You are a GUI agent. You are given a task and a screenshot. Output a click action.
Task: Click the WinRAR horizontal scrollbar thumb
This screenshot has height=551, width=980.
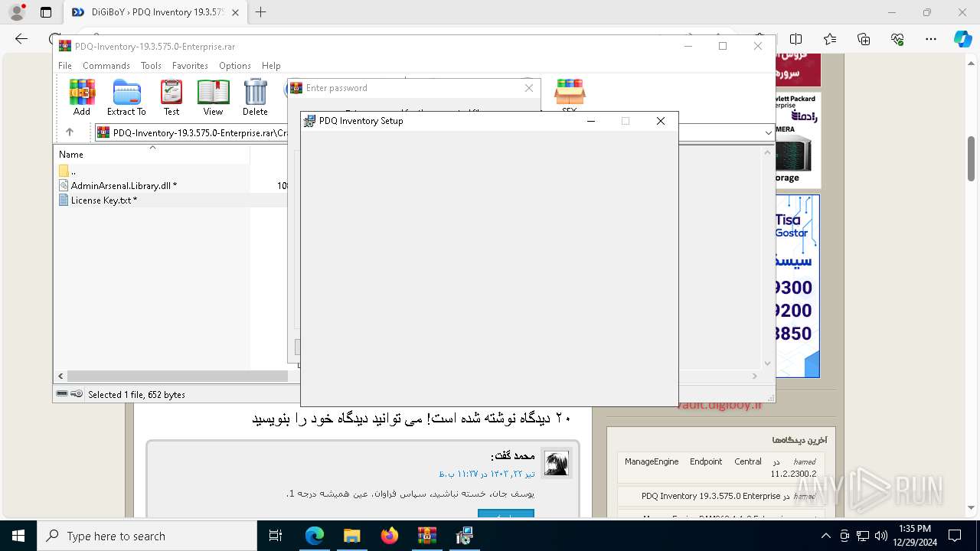pyautogui.click(x=177, y=376)
